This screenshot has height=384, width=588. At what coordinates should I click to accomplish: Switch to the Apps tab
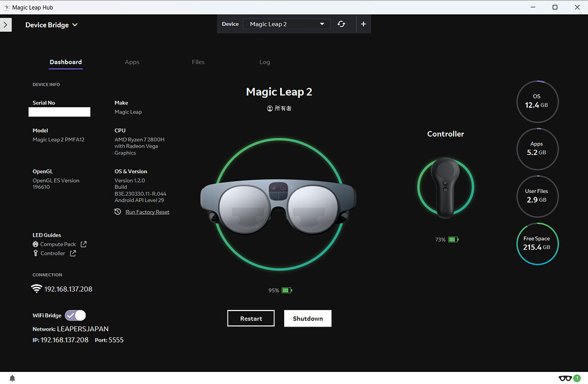[x=132, y=62]
